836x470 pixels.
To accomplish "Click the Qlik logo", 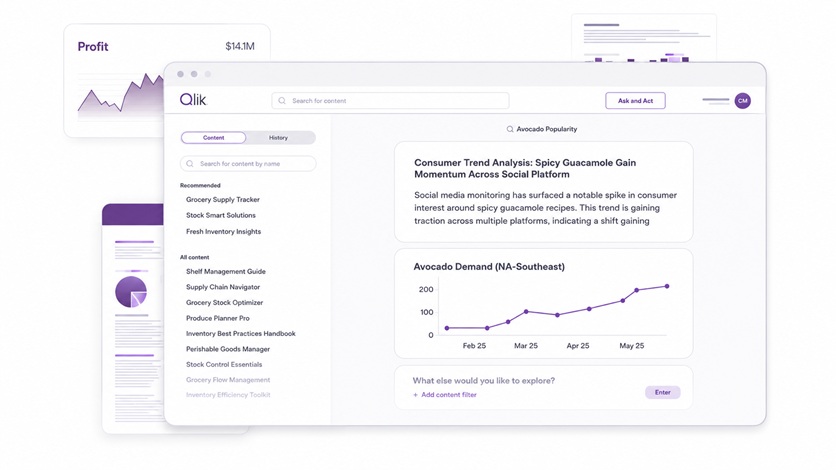I will (x=193, y=100).
